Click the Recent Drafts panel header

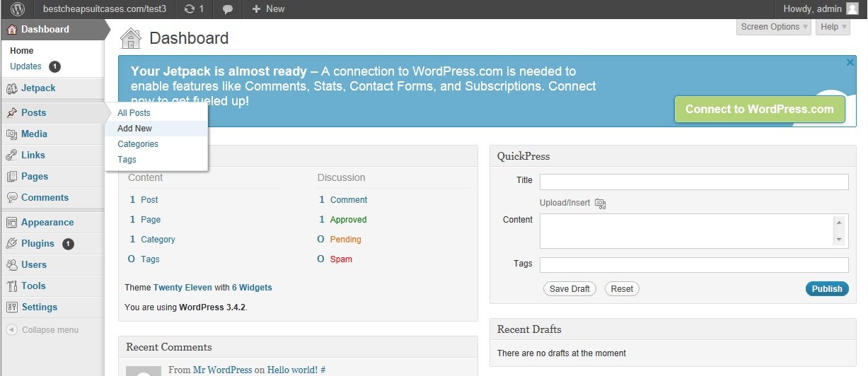click(x=673, y=329)
